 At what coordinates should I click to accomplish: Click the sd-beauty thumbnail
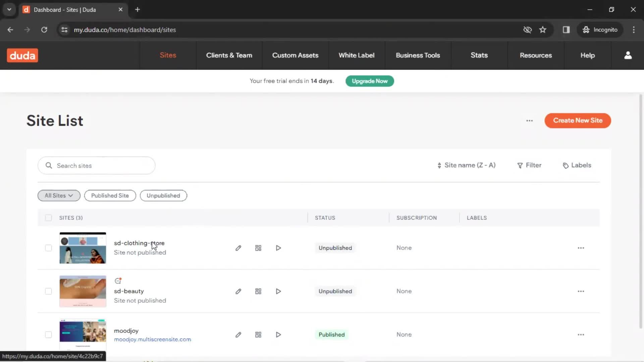pyautogui.click(x=83, y=291)
